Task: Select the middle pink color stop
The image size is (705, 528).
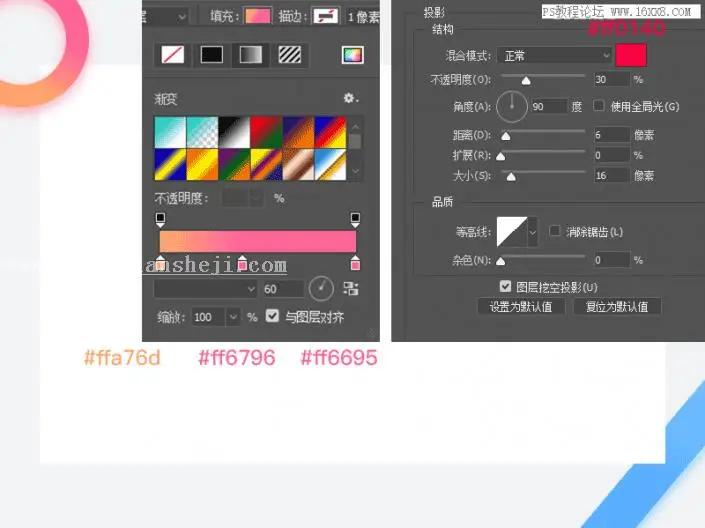Action: (242, 263)
